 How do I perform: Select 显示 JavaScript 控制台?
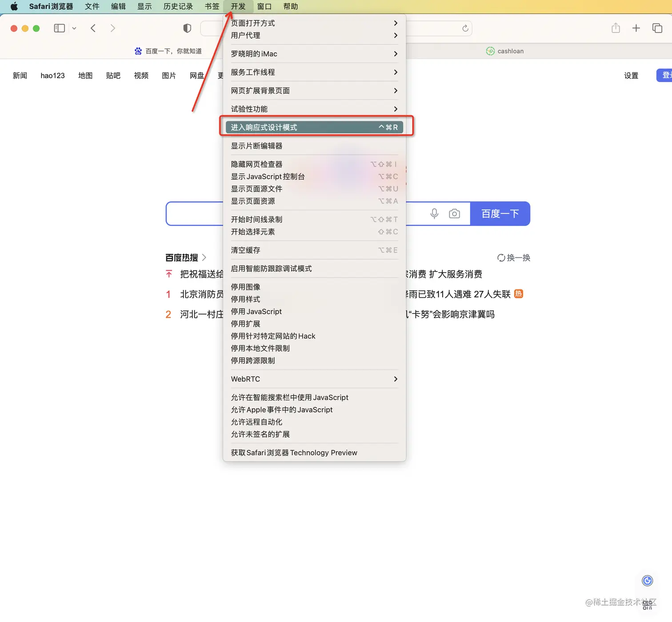click(x=314, y=177)
